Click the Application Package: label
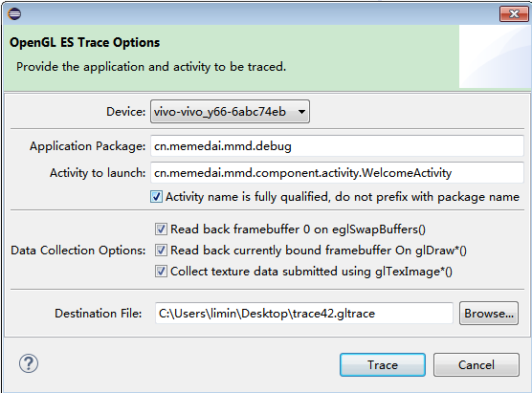This screenshot has height=393, width=532. 87,146
